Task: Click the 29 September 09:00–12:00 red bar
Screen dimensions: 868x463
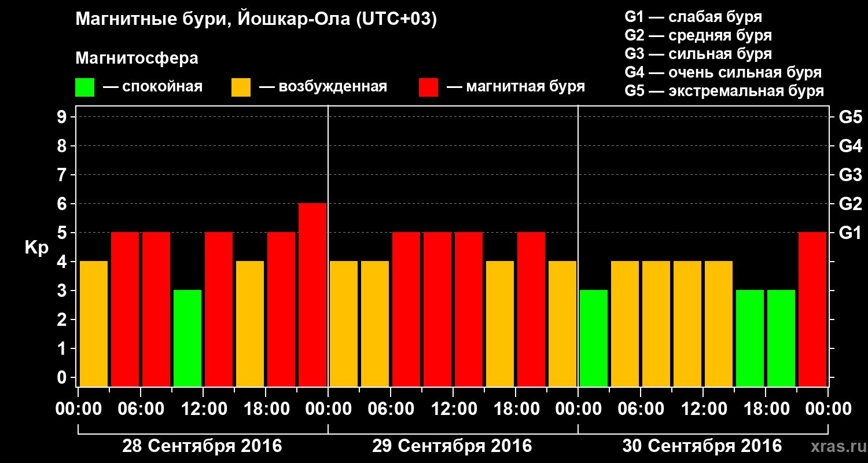Action: pyautogui.click(x=437, y=309)
